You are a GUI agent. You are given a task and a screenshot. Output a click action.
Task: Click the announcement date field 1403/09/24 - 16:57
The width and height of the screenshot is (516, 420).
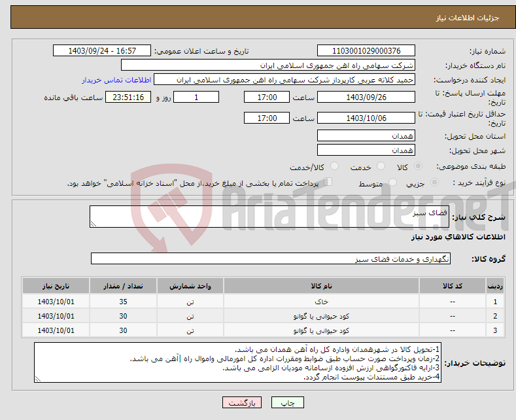click(102, 50)
